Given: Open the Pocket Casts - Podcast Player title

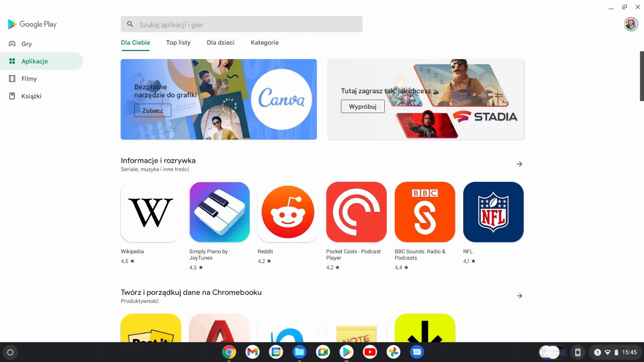Looking at the screenshot, I should (353, 255).
